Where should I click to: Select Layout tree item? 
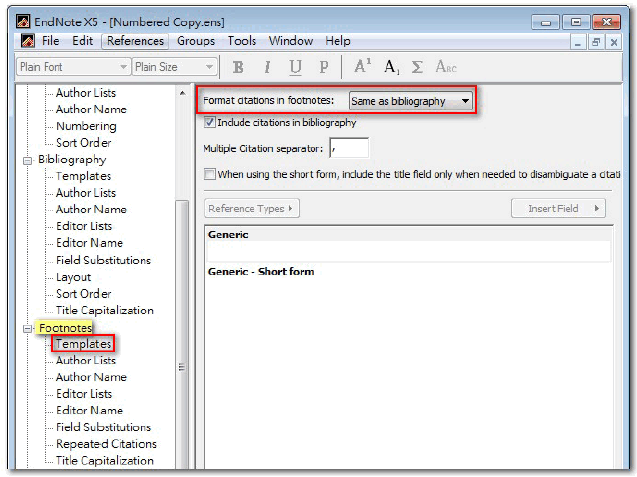74,277
